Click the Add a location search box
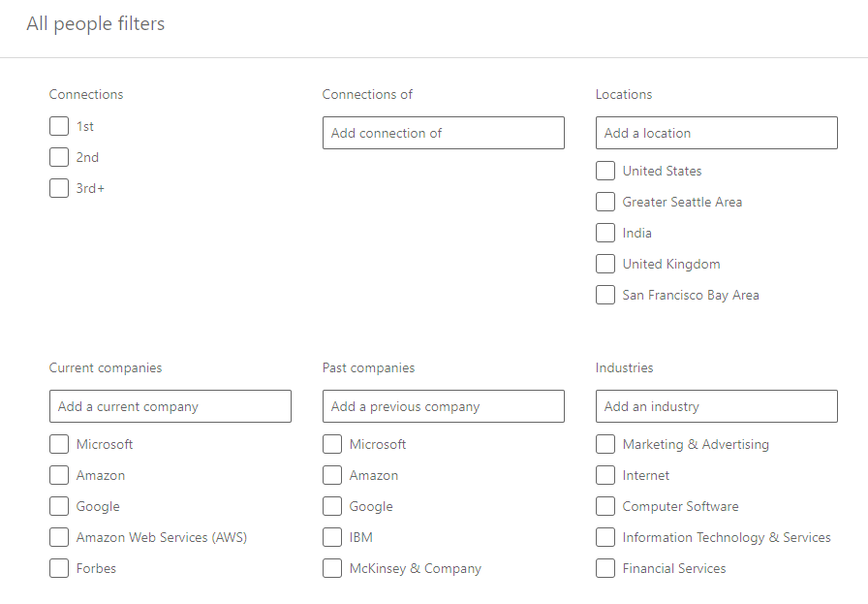Screen dimensions: 868x604 click(716, 133)
